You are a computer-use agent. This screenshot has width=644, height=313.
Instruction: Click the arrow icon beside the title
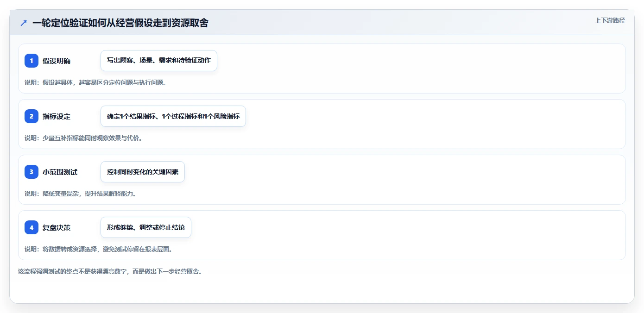pyautogui.click(x=24, y=23)
